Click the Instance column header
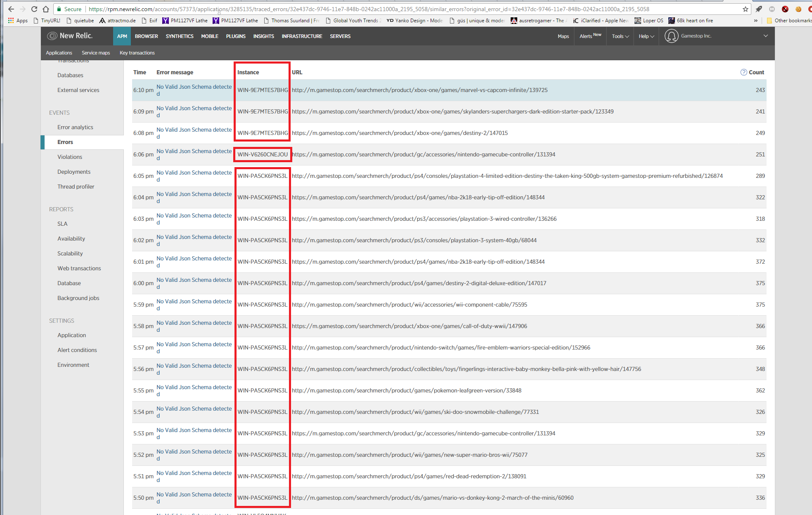 click(x=248, y=72)
